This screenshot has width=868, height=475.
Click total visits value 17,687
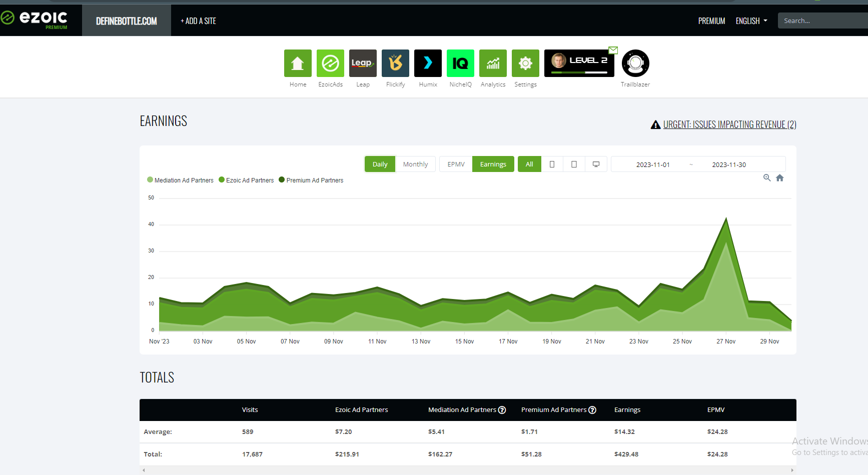(252, 454)
